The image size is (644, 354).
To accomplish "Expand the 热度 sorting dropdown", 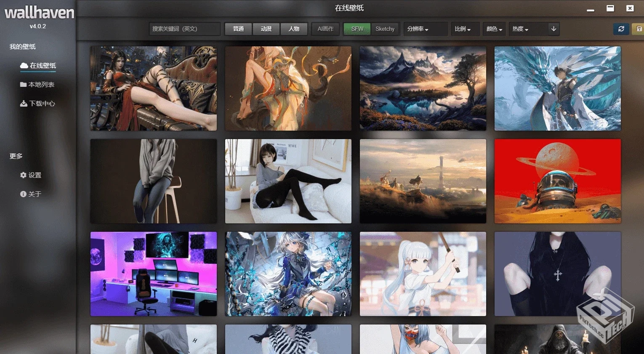I will pos(521,29).
